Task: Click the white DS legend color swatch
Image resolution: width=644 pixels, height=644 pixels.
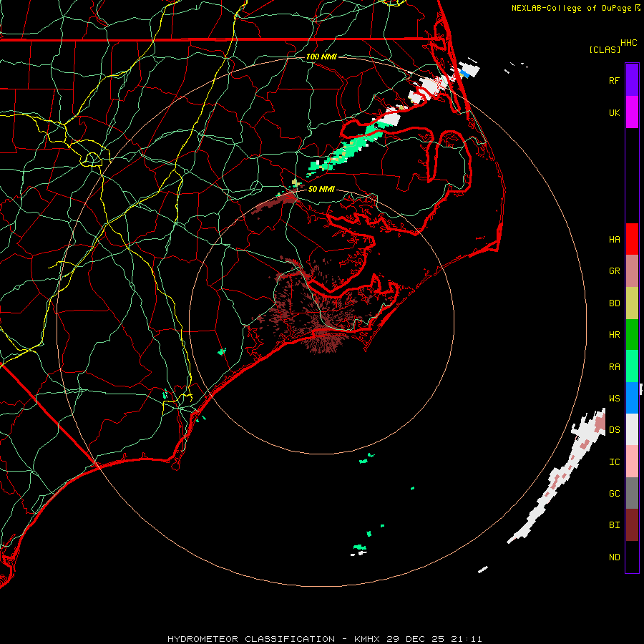Action: point(632,429)
